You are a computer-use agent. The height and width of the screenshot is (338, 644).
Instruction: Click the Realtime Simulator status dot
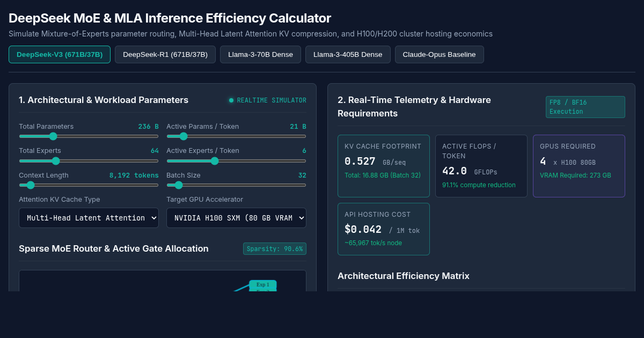tap(231, 100)
